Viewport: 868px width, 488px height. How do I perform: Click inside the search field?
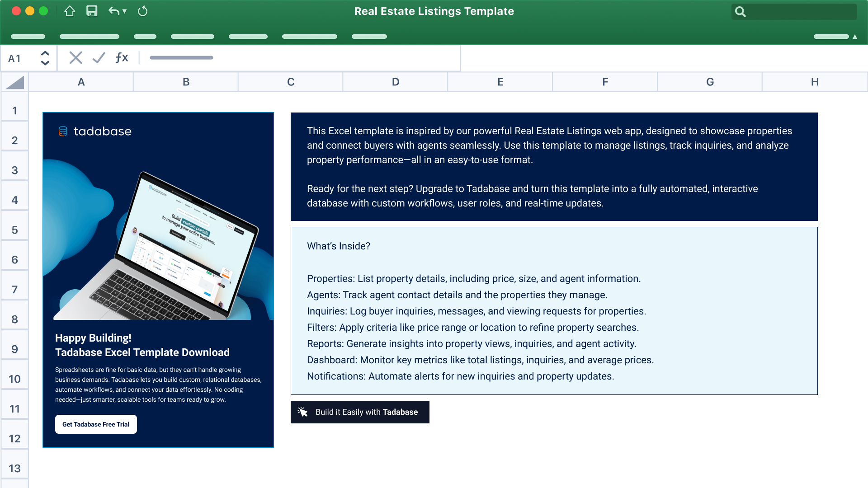[x=794, y=12]
